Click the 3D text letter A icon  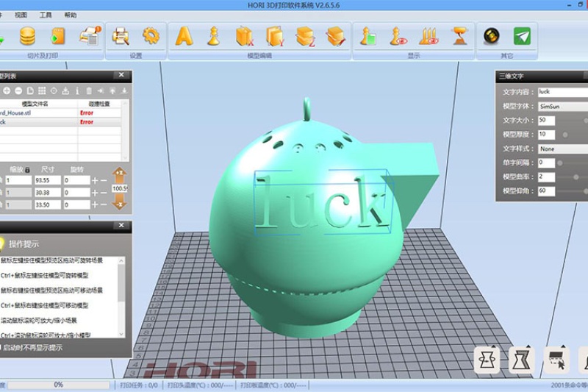(184, 35)
